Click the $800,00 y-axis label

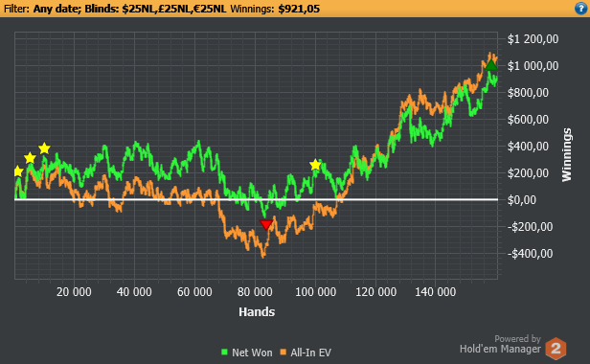pos(528,93)
